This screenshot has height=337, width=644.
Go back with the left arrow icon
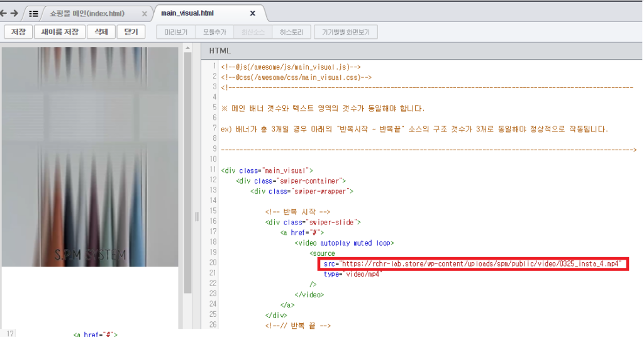(3, 14)
